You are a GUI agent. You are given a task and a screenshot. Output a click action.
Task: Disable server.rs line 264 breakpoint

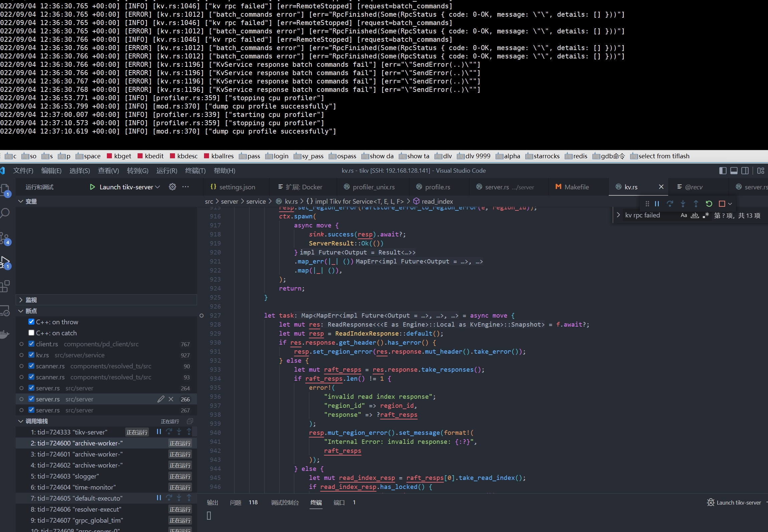(31, 388)
